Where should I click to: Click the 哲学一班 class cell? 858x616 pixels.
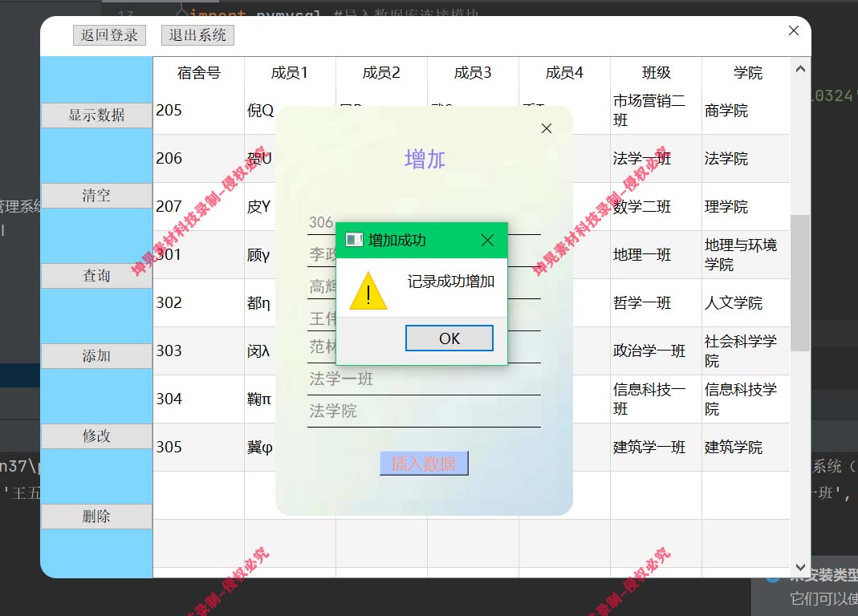656,303
